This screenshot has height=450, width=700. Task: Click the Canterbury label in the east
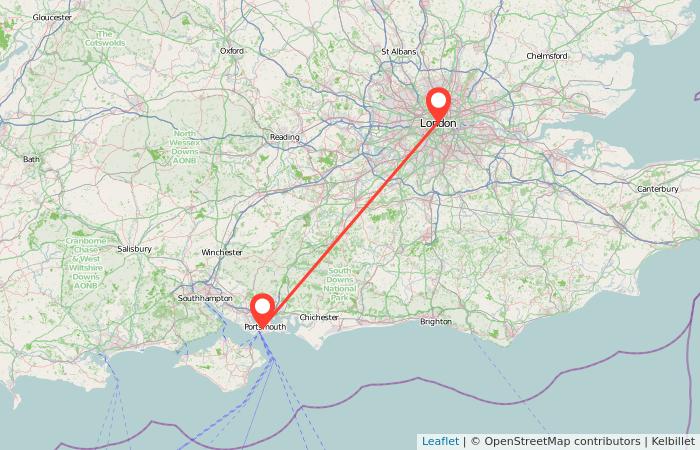(658, 189)
